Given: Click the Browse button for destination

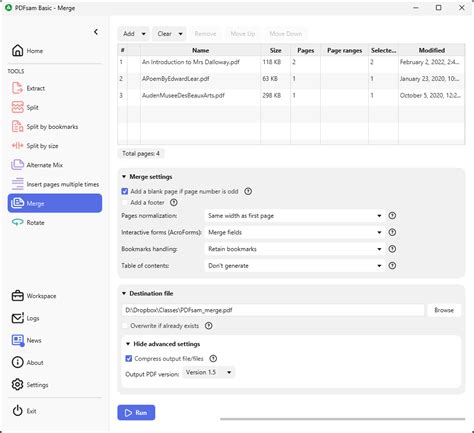Looking at the screenshot, I should (444, 310).
